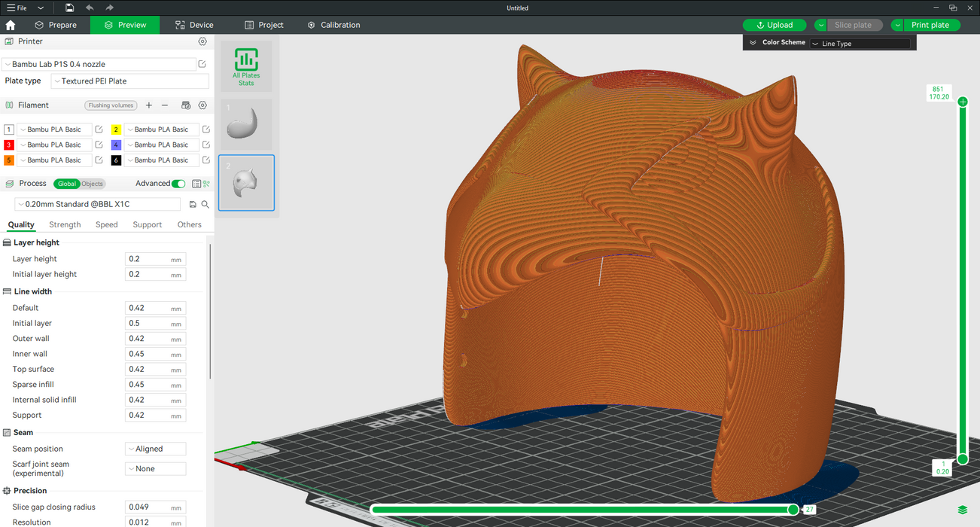Open the Strength settings tab
Image resolution: width=980 pixels, height=527 pixels.
[x=65, y=224]
